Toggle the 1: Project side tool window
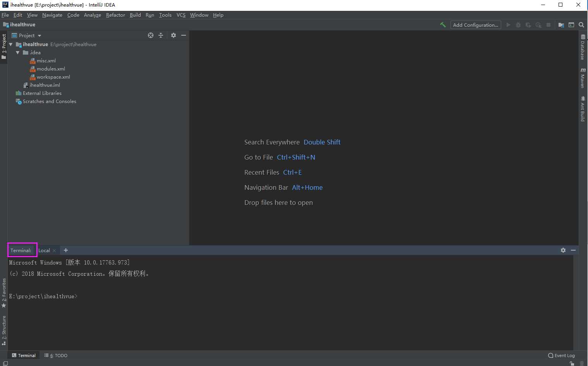 [x=4, y=46]
